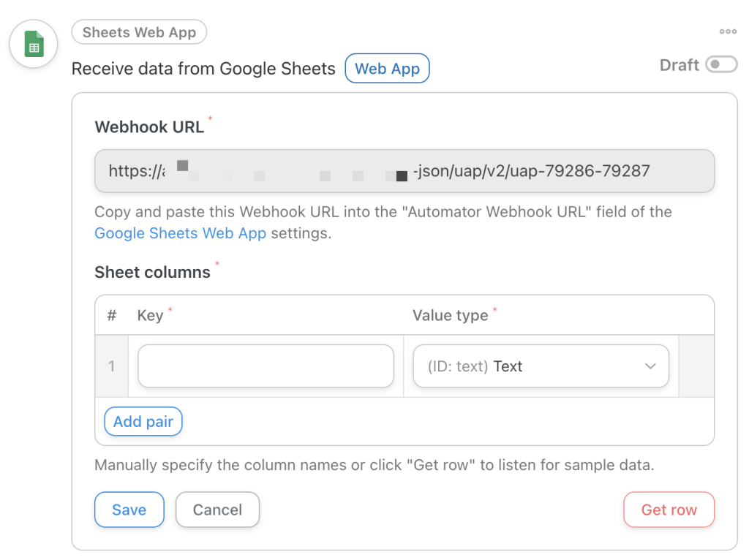Cancel editing the trigger settings
This screenshot has height=560, width=749.
[217, 510]
